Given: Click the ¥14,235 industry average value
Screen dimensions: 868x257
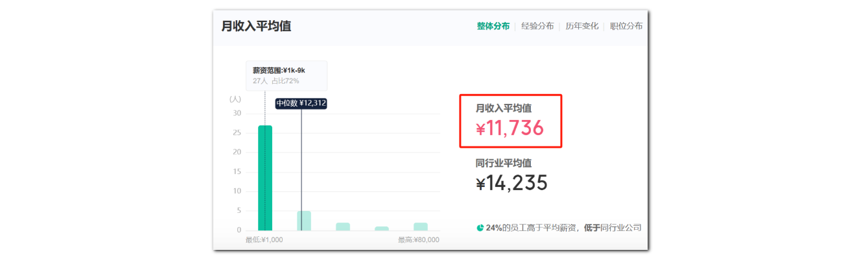Looking at the screenshot, I should click(x=511, y=184).
